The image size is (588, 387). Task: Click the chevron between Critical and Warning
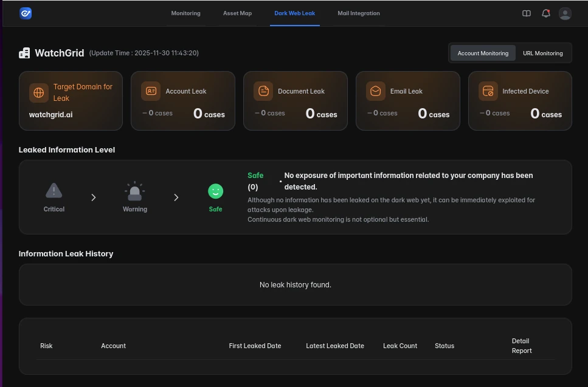94,197
